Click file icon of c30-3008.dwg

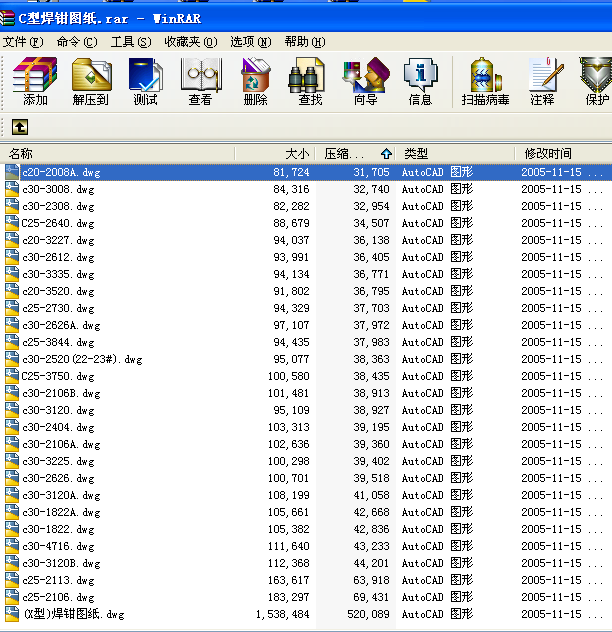pyautogui.click(x=12, y=189)
